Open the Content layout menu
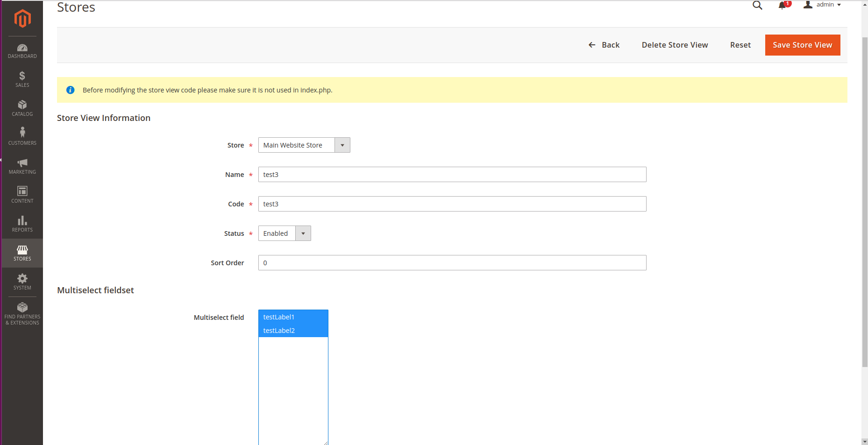Screen dimensions: 868x445 pos(22,195)
